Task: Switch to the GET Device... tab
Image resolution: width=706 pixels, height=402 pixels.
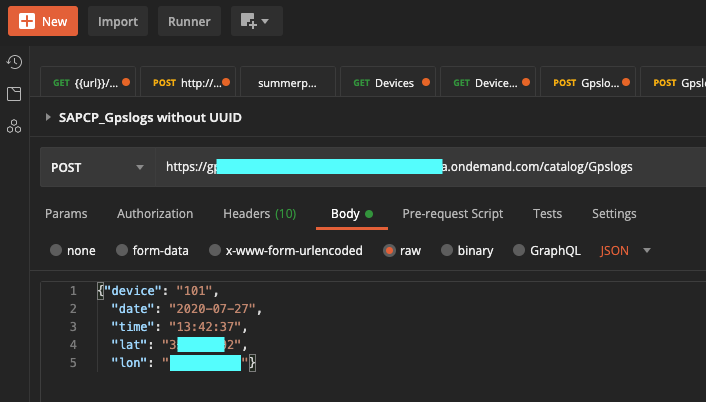Action: pyautogui.click(x=488, y=82)
